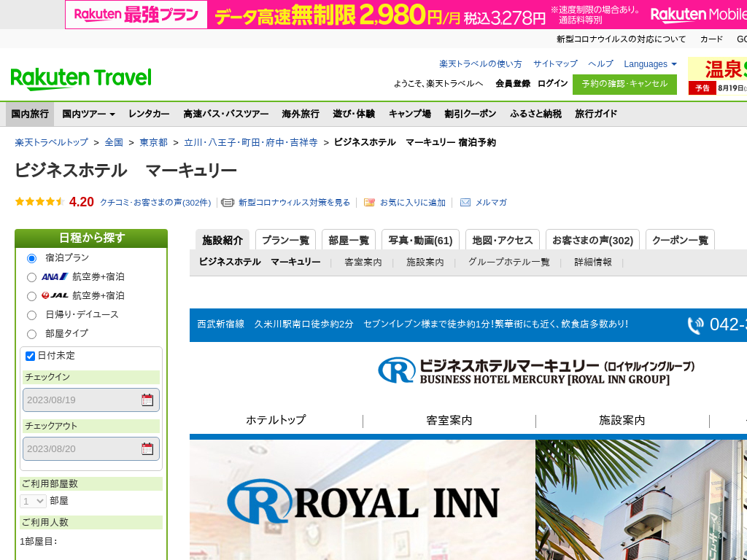Image resolution: width=747 pixels, height=560 pixels.
Task: Click the Rakuten Travel logo
Action: point(81,79)
